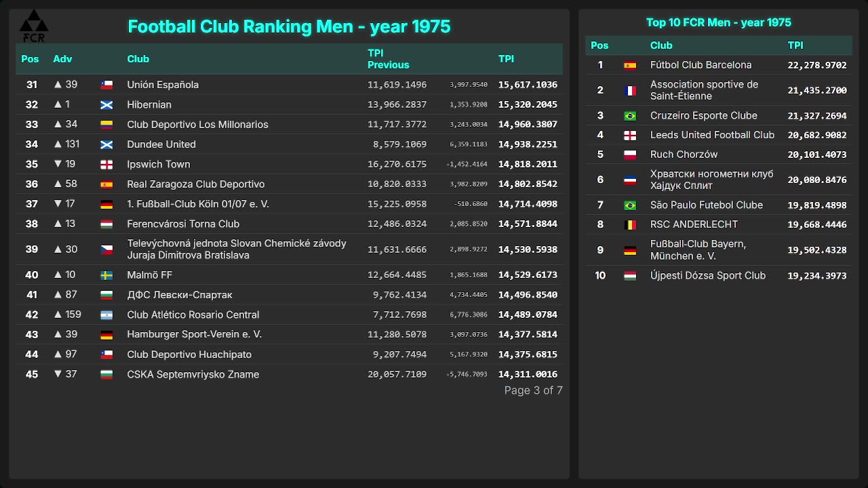Click the England flag beside Ipswich Town
The image size is (868, 488).
tap(106, 164)
